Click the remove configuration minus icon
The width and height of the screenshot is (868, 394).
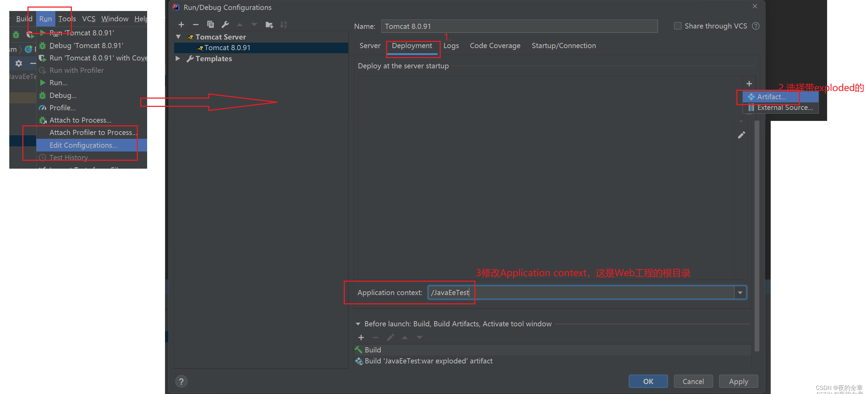[196, 25]
